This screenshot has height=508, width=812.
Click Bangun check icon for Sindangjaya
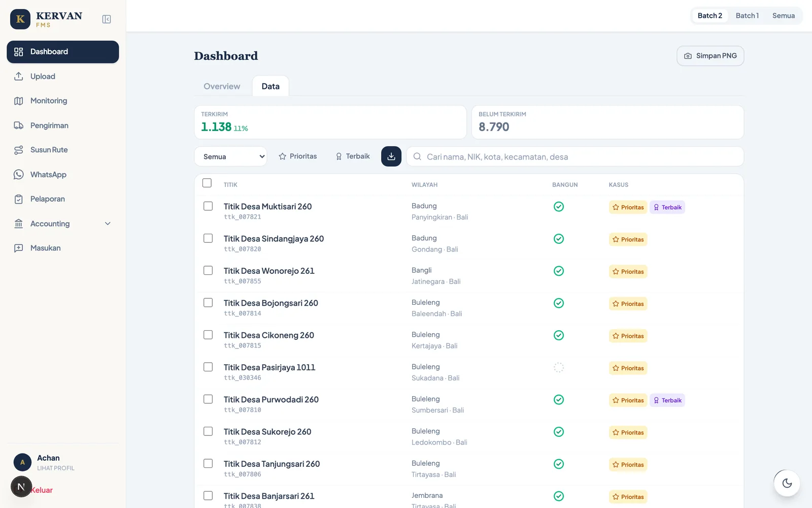559,239
